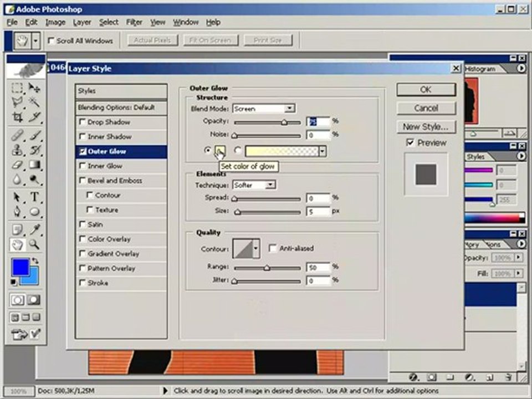
Task: Open the Window menu
Action: 186,22
